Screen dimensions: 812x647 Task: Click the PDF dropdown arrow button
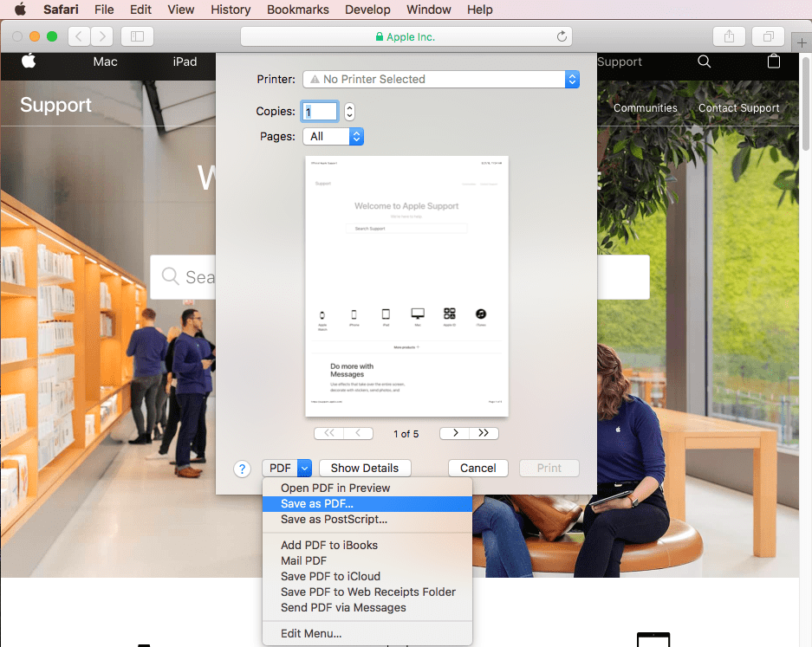click(304, 468)
